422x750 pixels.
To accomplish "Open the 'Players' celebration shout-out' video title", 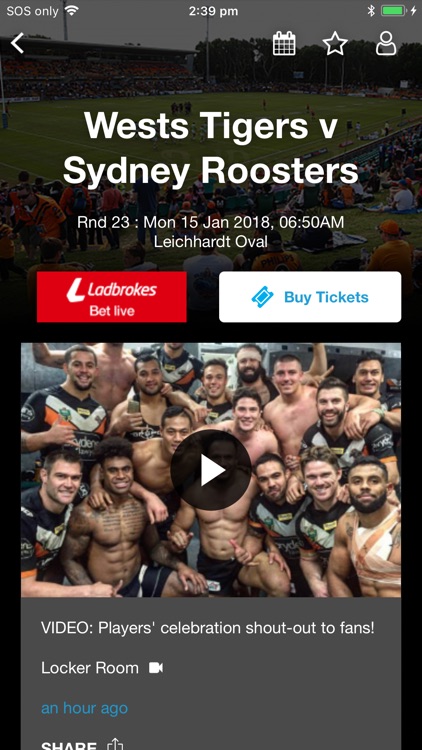I will coord(208,628).
